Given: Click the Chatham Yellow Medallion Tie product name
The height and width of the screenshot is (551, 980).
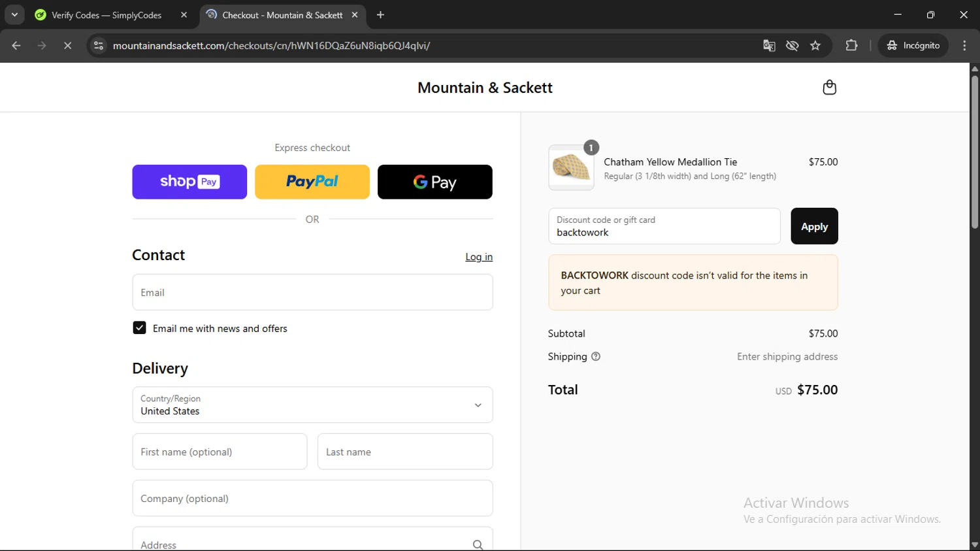Looking at the screenshot, I should 670,162.
